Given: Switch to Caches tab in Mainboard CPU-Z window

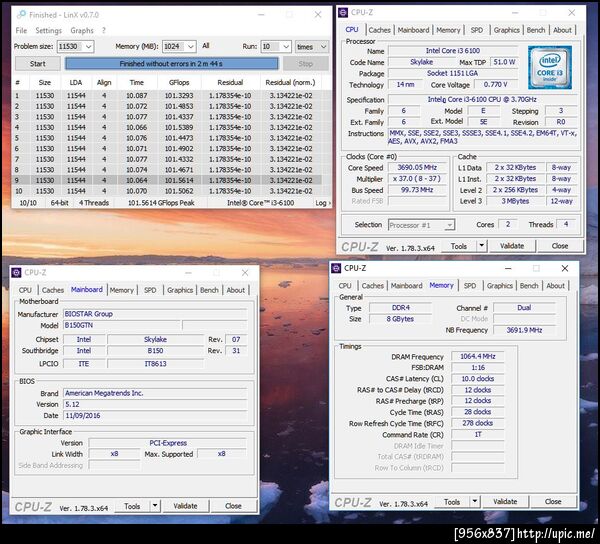Looking at the screenshot, I should [x=52, y=290].
